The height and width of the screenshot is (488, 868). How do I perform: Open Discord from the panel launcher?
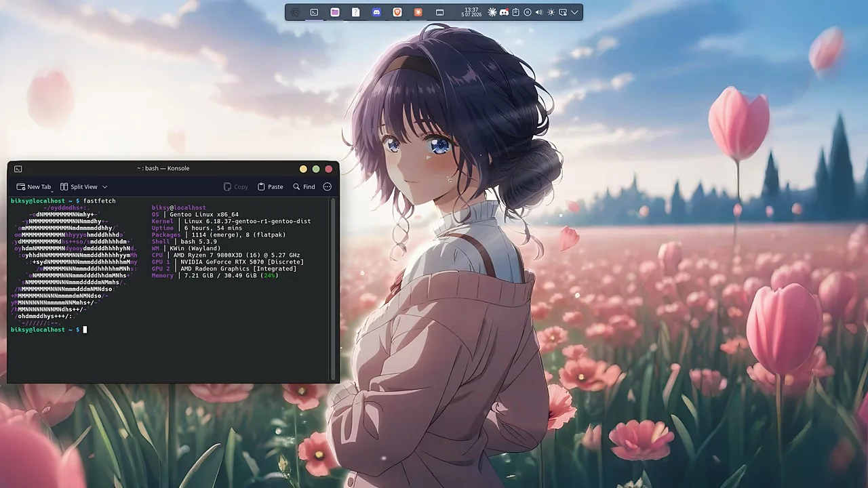[376, 12]
